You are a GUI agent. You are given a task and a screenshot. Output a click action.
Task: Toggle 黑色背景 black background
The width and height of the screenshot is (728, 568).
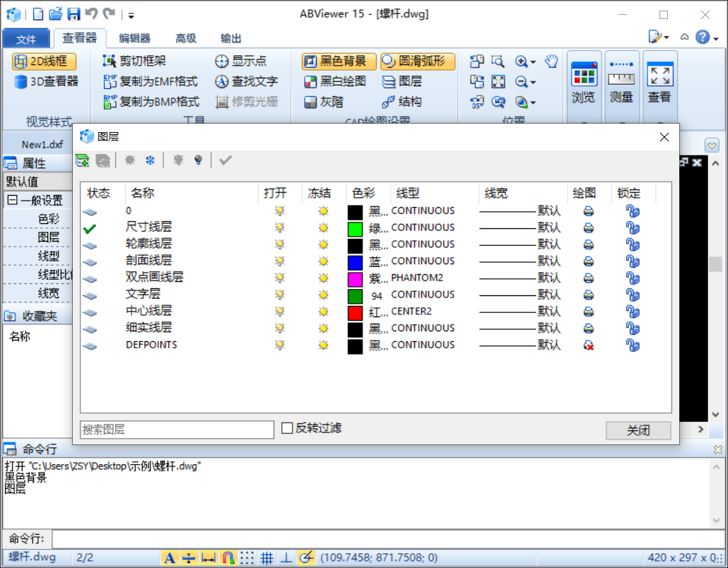click(x=339, y=61)
